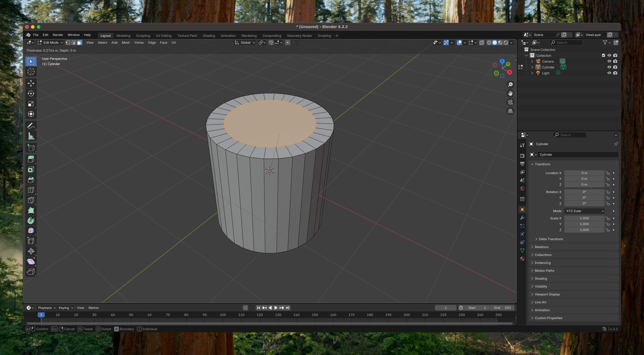Select the Bevel tool
The image size is (644, 355).
[31, 180]
